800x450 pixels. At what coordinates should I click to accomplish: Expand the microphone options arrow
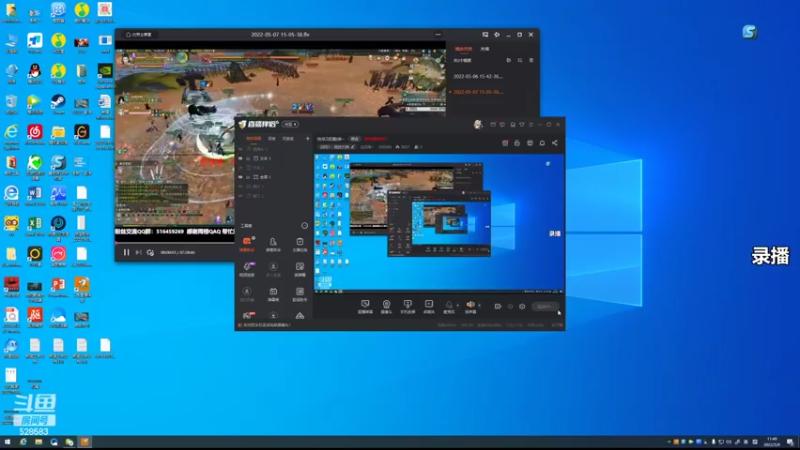458,306
